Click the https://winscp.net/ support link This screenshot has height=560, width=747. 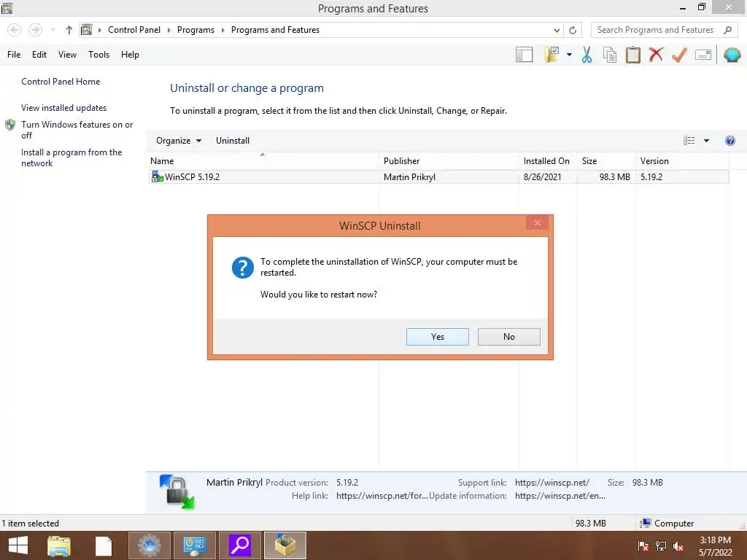tap(551, 483)
